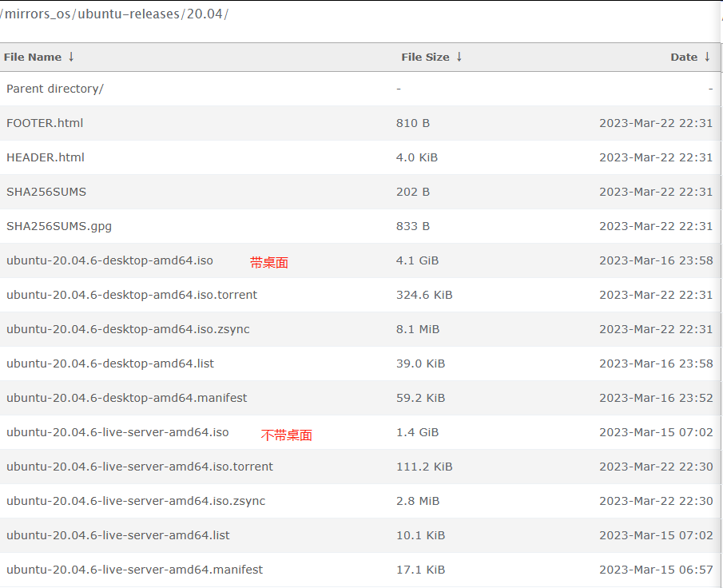Sort the list by File Name column
Image resolution: width=723 pixels, height=588 pixels.
(x=33, y=58)
